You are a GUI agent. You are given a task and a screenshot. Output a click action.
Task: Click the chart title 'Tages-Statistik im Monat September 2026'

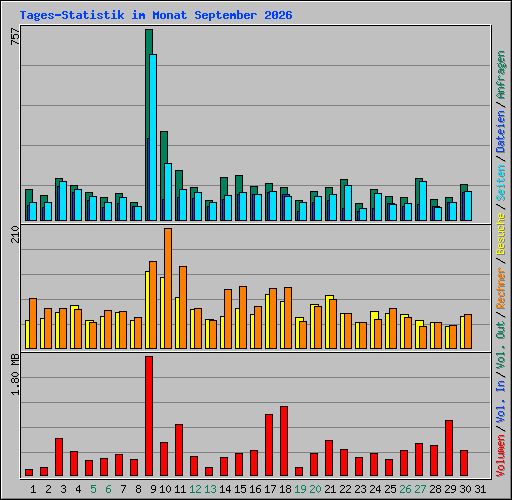pos(156,15)
